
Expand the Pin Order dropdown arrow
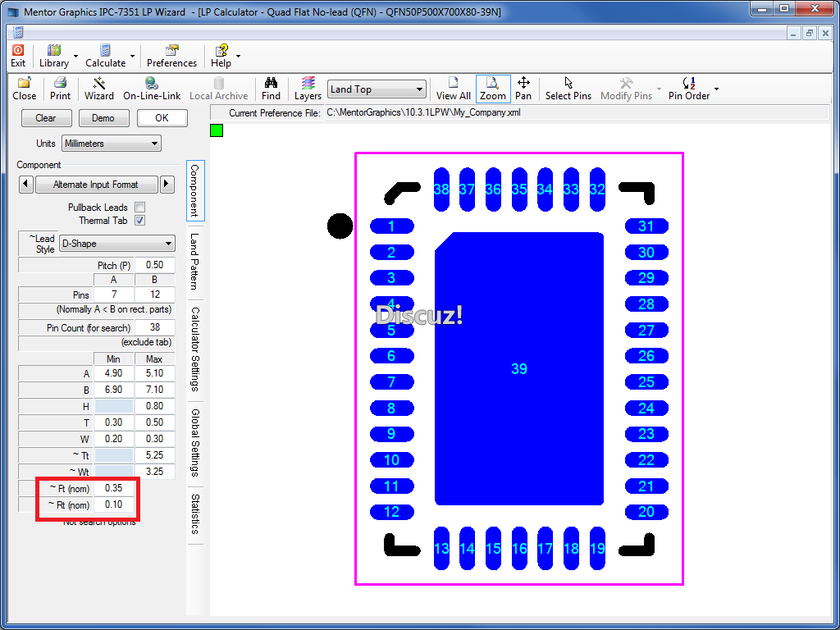pos(716,89)
